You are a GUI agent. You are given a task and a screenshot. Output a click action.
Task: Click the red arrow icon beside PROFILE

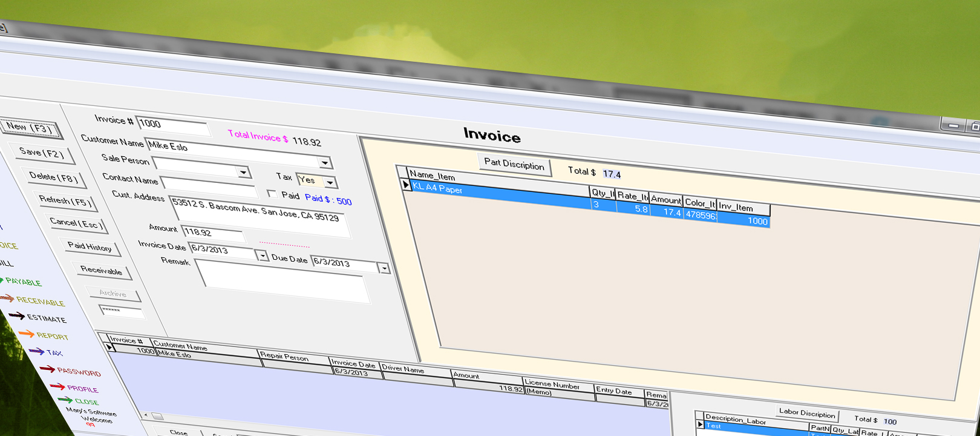pos(57,386)
